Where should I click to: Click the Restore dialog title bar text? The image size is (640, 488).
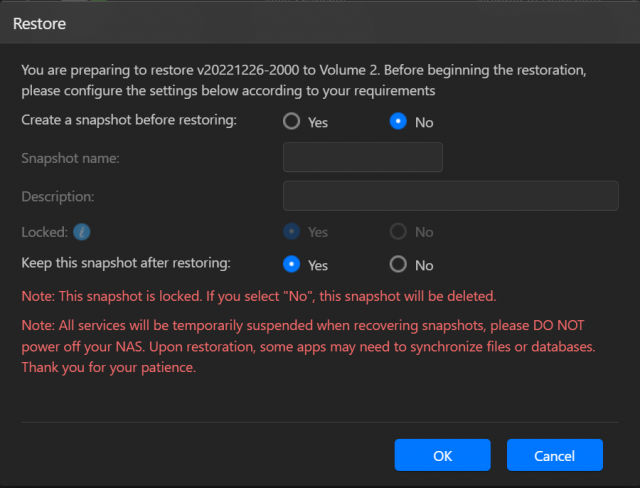coord(39,23)
